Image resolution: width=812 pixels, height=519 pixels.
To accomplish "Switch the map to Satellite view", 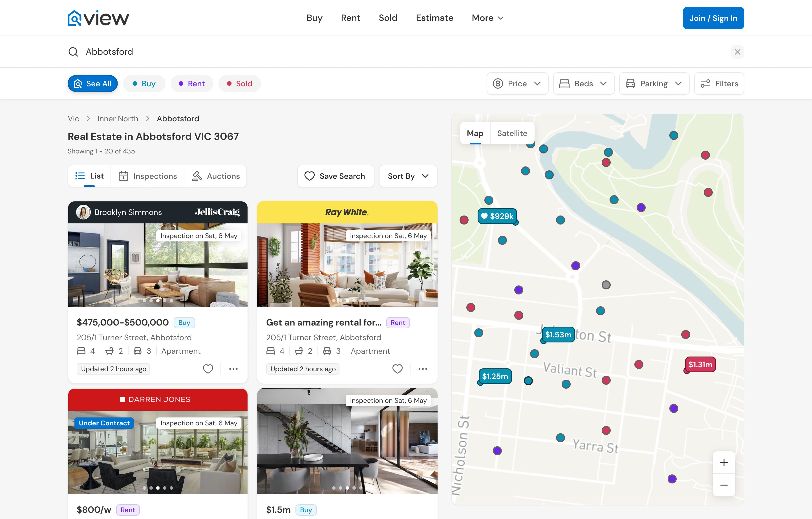I will point(512,133).
